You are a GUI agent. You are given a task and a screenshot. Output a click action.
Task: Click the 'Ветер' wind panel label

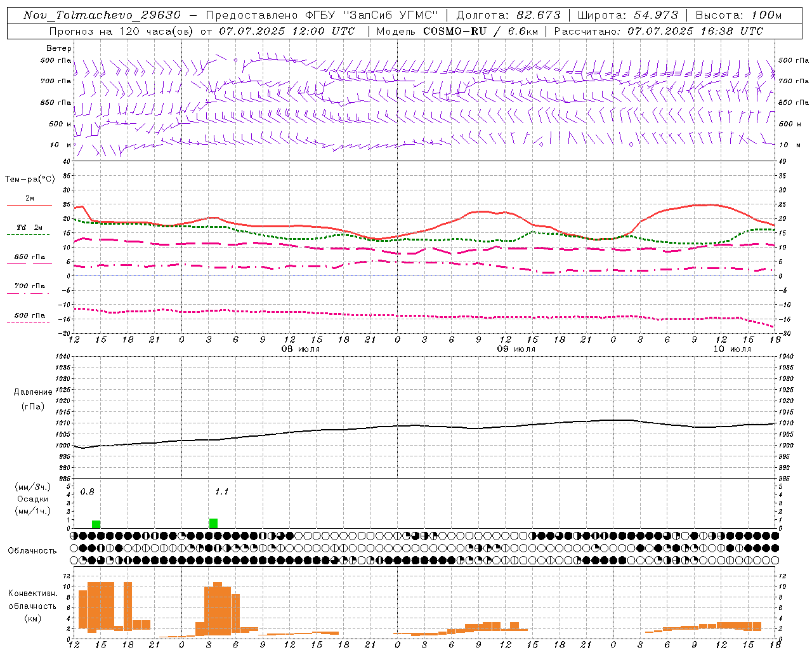pyautogui.click(x=58, y=48)
